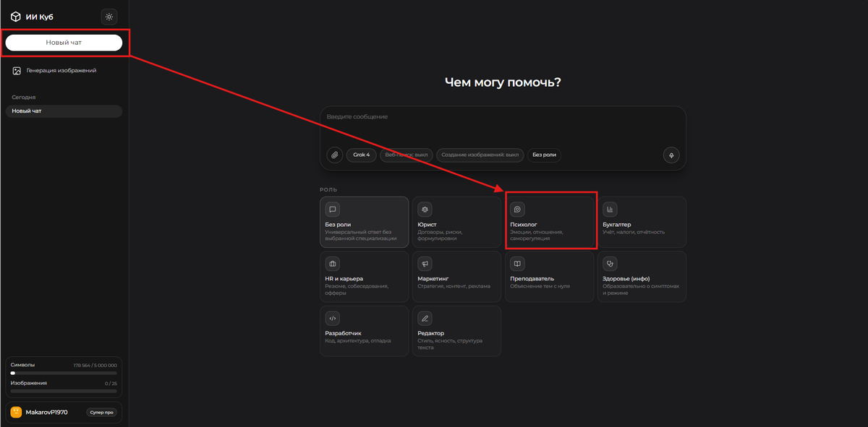
Task: Toggle Создание изображений: выкл option
Action: [x=480, y=155]
